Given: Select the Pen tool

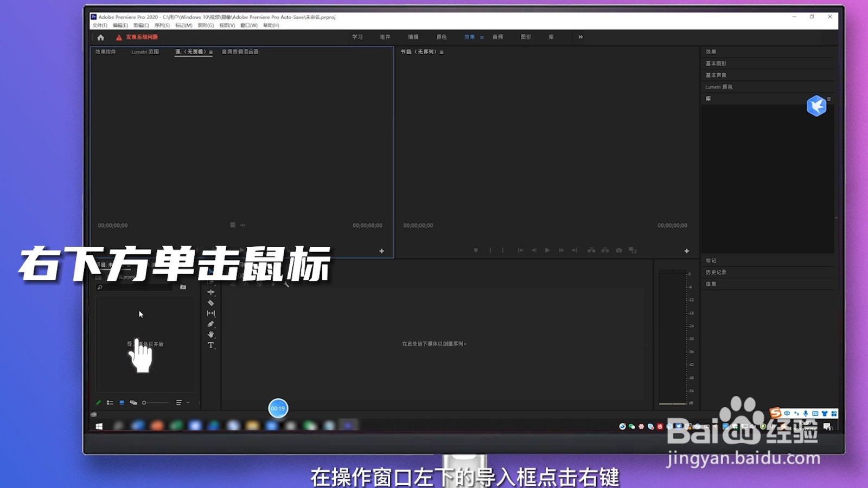Looking at the screenshot, I should coord(211,323).
